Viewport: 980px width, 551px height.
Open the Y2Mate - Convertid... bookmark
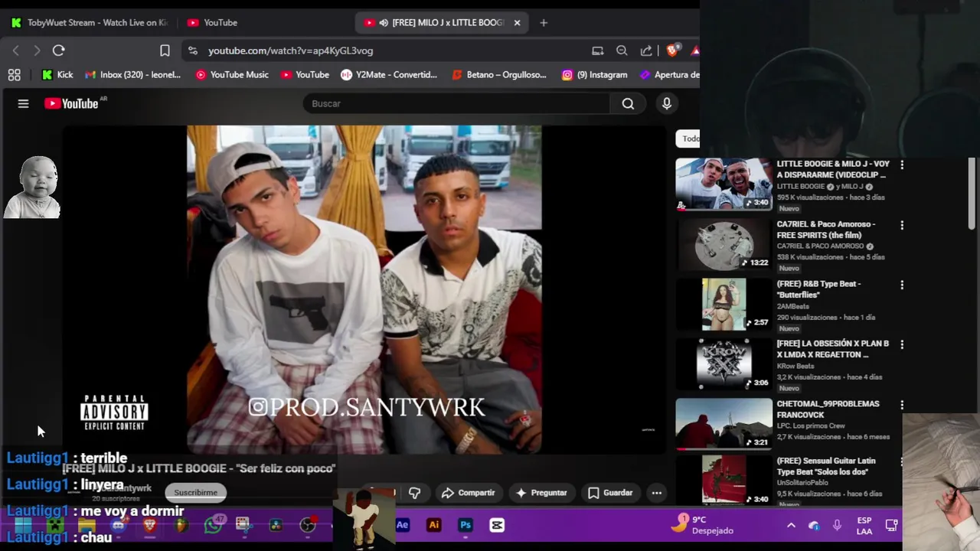click(x=389, y=74)
